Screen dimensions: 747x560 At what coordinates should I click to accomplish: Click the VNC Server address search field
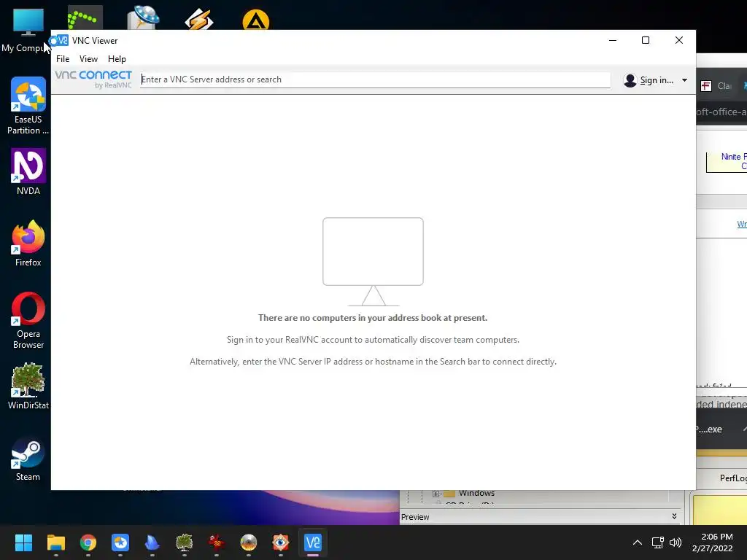pyautogui.click(x=375, y=79)
